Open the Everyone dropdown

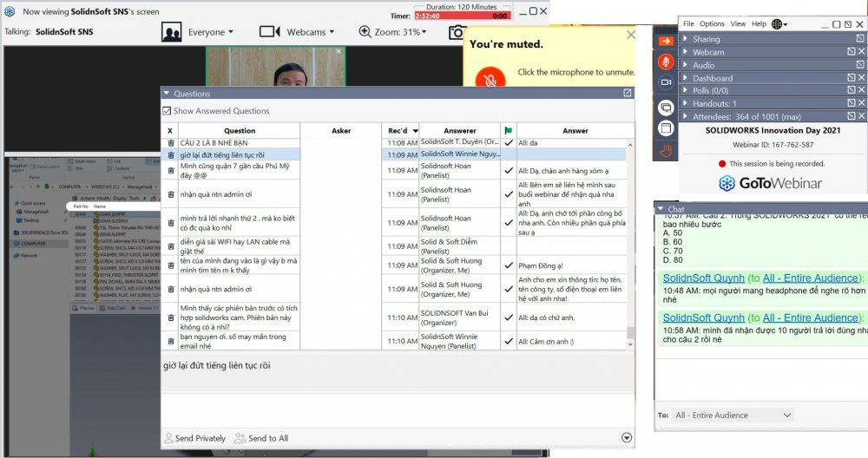[x=211, y=32]
